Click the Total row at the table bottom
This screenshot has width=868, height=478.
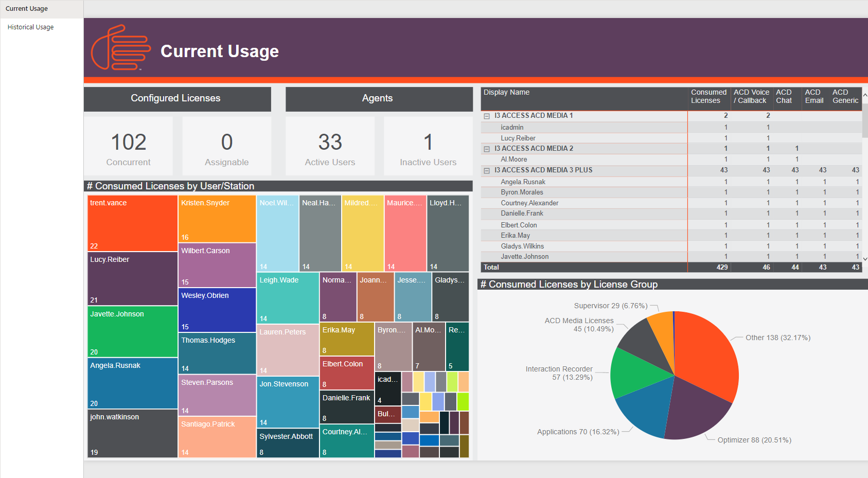(566, 267)
